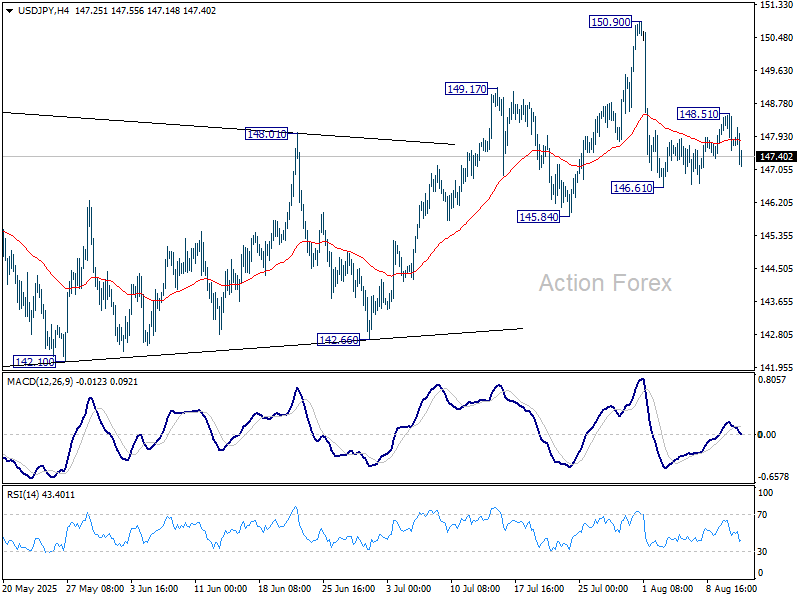This screenshot has height=600, width=800.
Task: Select the 145.840 low price label
Action: click(537, 216)
